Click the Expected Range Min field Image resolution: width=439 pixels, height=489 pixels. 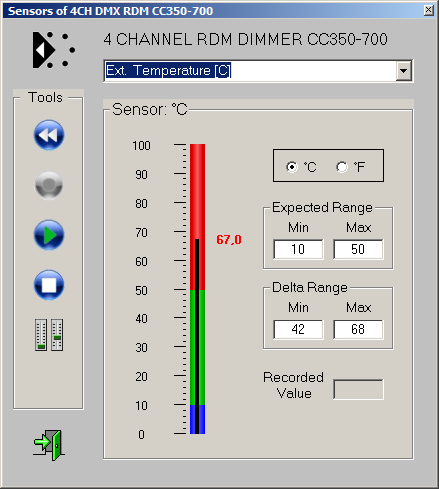tap(298, 249)
